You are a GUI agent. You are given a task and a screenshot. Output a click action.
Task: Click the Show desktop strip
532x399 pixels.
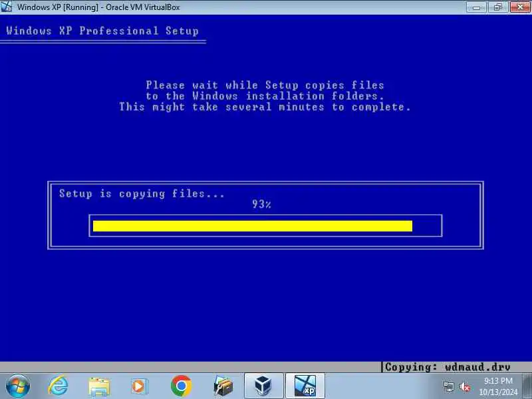[527, 386]
